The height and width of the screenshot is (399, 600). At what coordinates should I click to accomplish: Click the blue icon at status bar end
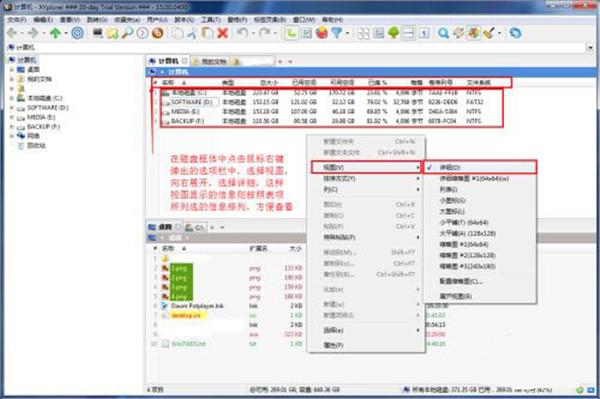[x=591, y=390]
